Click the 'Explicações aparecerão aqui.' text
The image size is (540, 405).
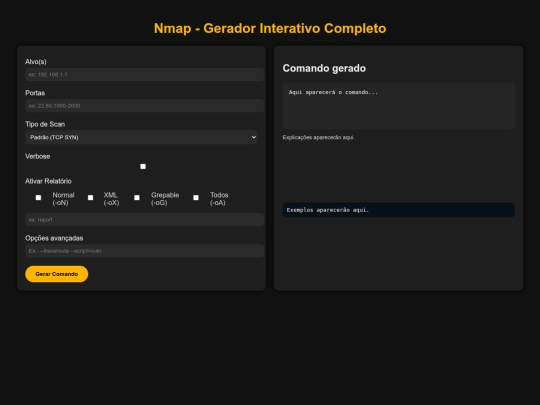318,137
